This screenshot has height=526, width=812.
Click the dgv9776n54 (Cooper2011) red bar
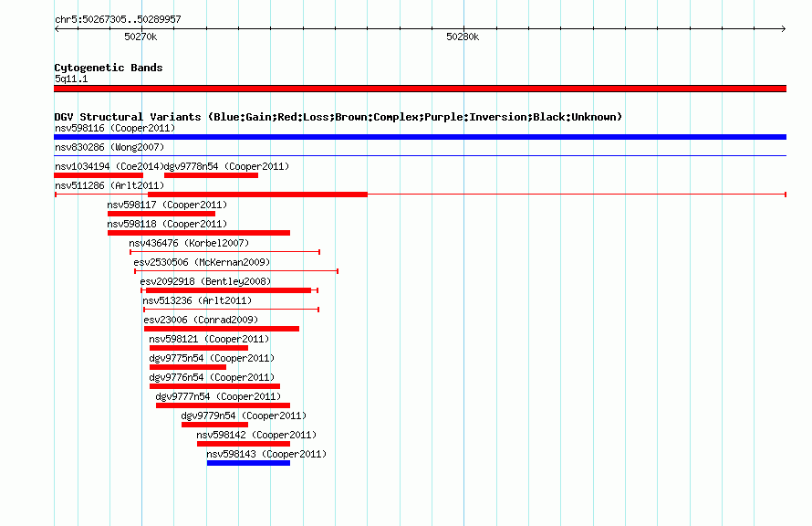(x=215, y=386)
